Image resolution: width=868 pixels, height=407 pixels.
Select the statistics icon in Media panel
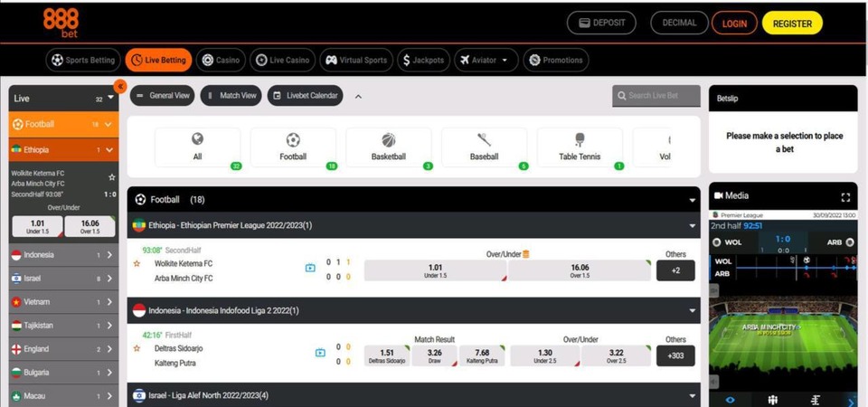(x=816, y=400)
